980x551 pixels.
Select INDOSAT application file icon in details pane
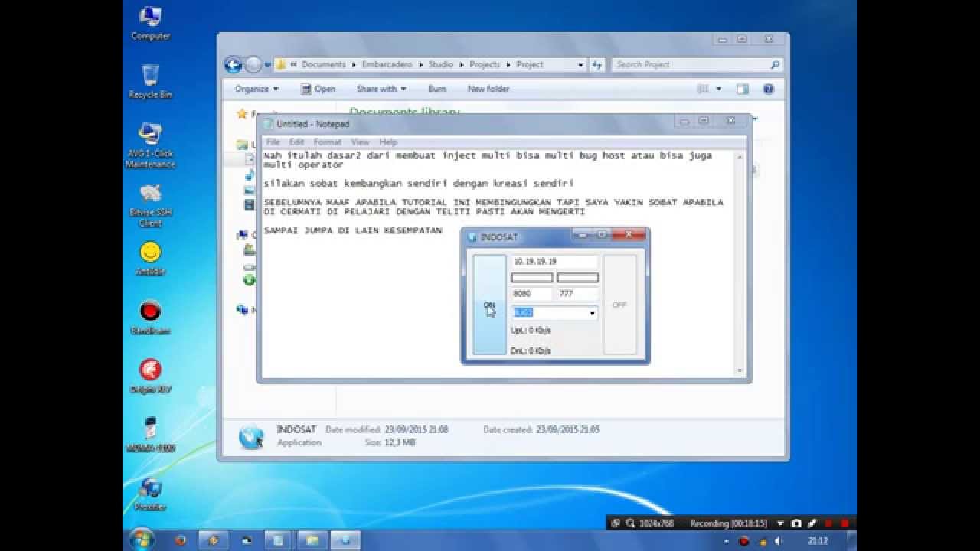(251, 436)
